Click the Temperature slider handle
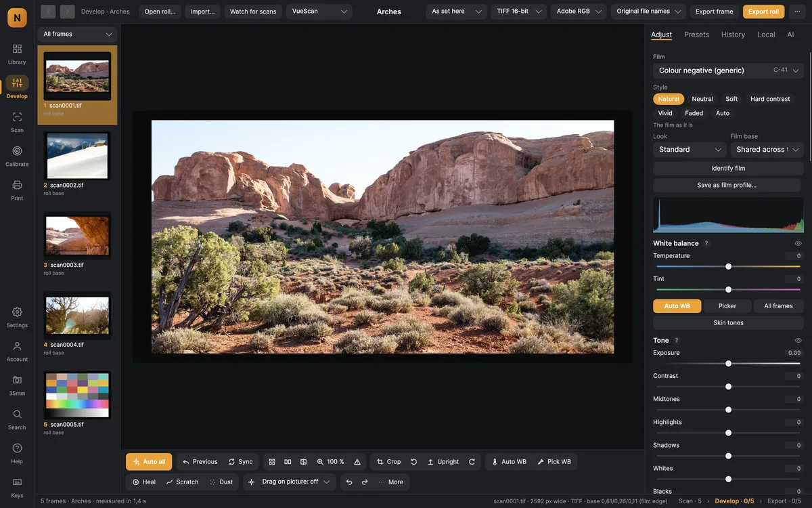This screenshot has width=812, height=508. (728, 267)
